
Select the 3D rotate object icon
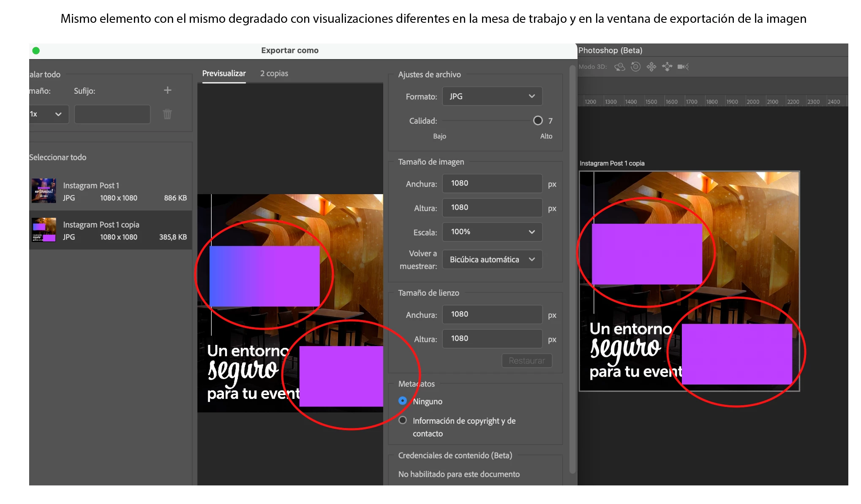[x=619, y=67]
